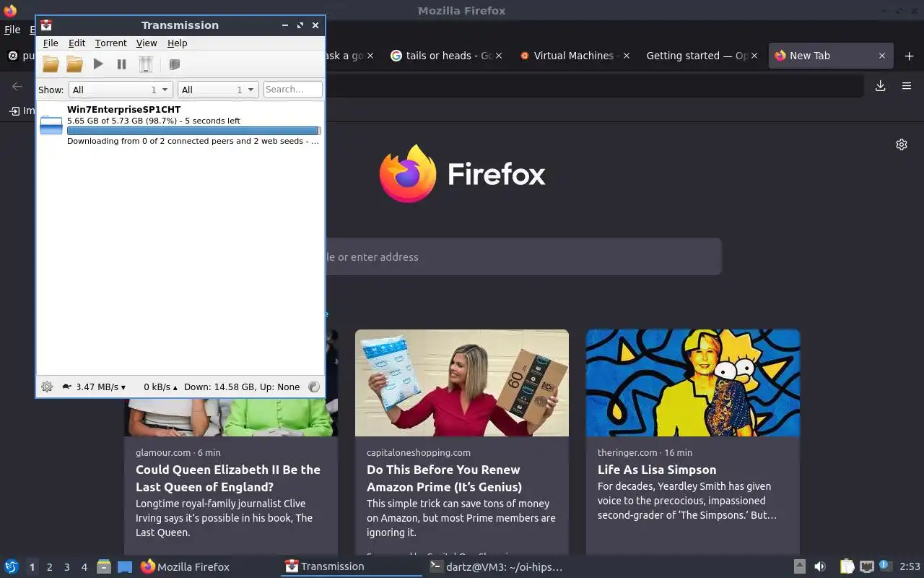Click the Transmission app icon in its title bar

[x=46, y=25]
